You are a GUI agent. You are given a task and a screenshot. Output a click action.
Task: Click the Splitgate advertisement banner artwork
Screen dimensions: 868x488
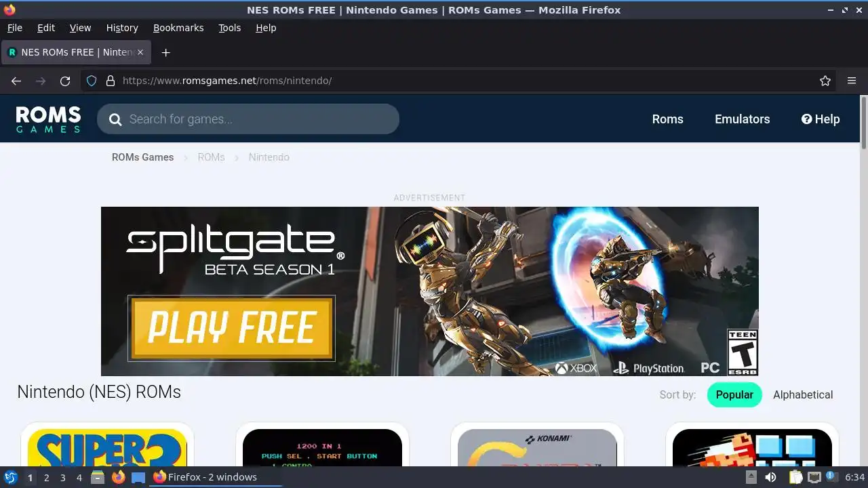429,291
